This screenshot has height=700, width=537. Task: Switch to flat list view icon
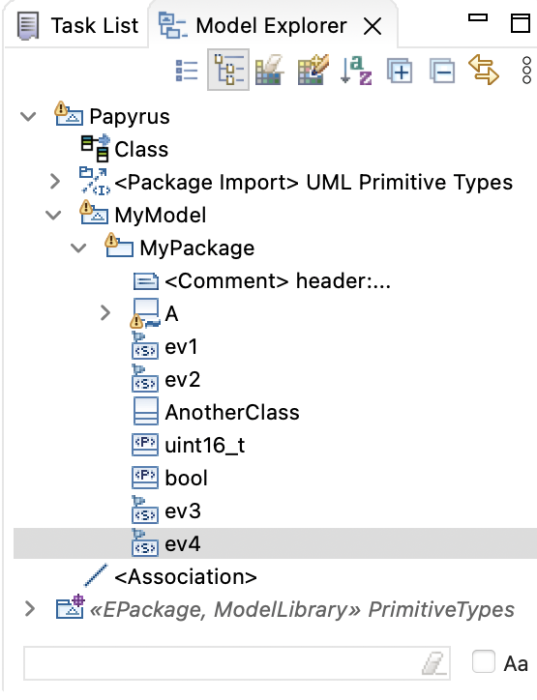click(x=187, y=71)
